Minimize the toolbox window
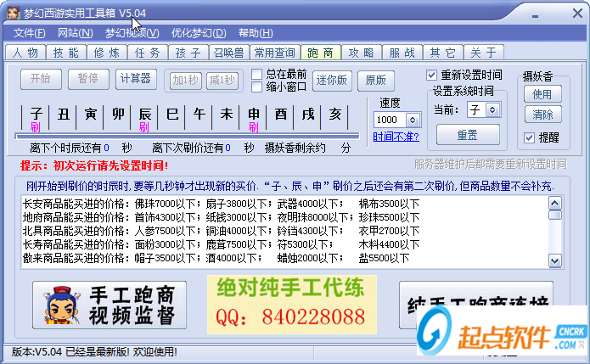This screenshot has width=590, height=364. (x=535, y=15)
